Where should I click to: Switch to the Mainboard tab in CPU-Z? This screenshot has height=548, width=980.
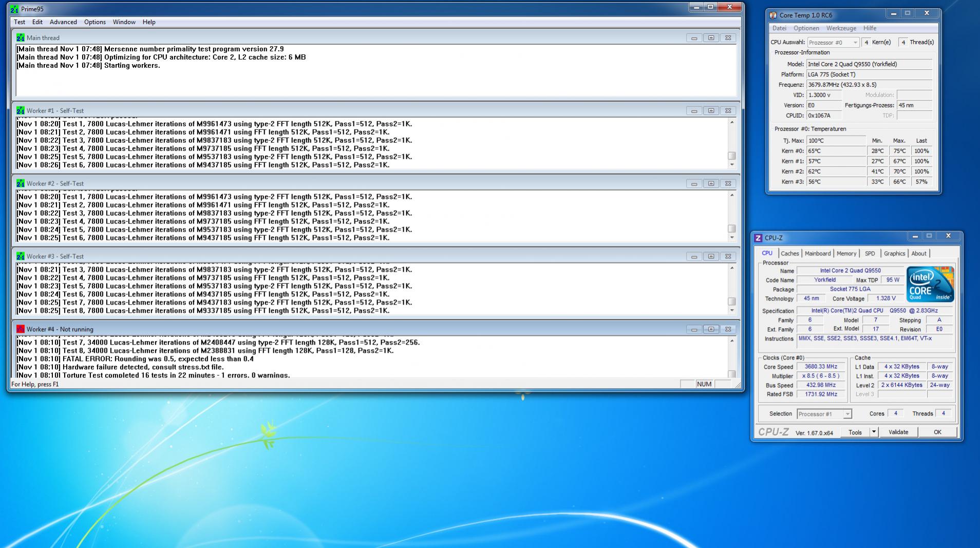pyautogui.click(x=818, y=254)
